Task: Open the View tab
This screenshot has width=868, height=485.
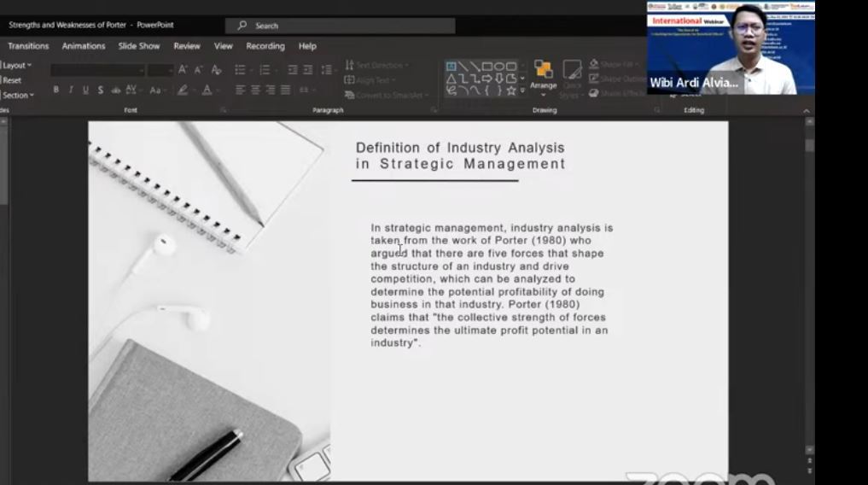Action: tap(224, 46)
